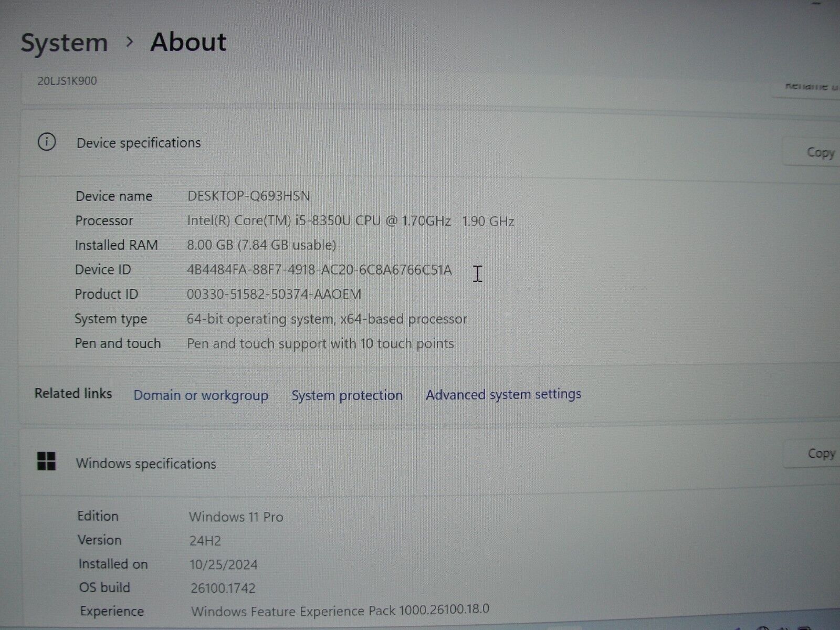The height and width of the screenshot is (630, 840).
Task: Click the Pen and touch support value
Action: click(320, 343)
